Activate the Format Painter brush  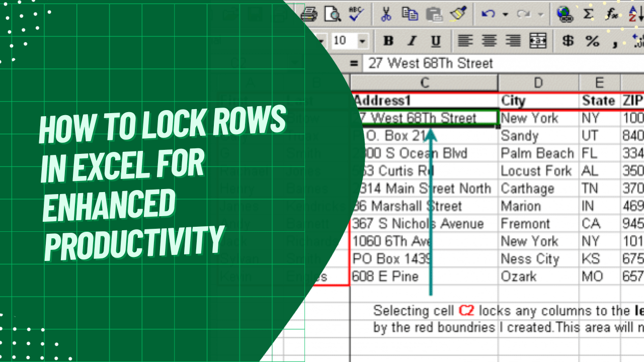click(x=459, y=14)
